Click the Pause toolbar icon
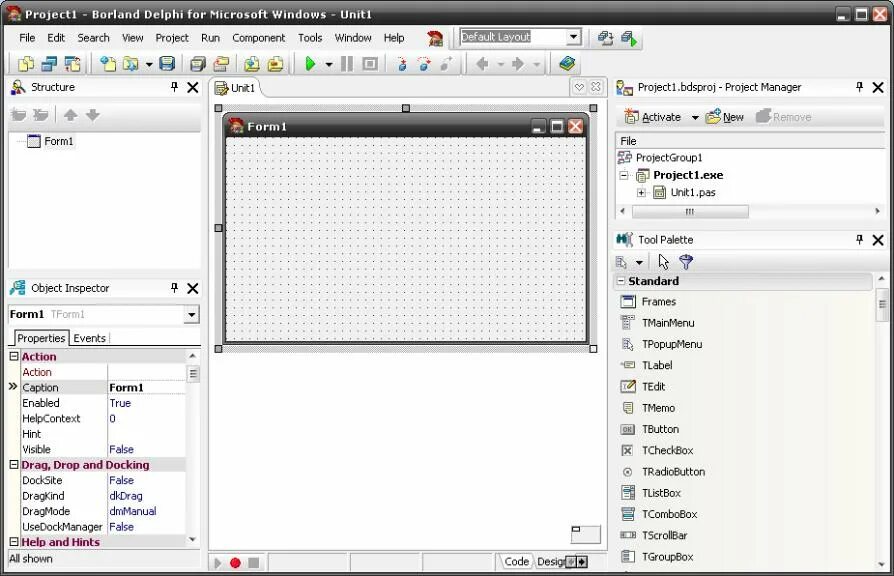The width and height of the screenshot is (894, 576). (347, 64)
